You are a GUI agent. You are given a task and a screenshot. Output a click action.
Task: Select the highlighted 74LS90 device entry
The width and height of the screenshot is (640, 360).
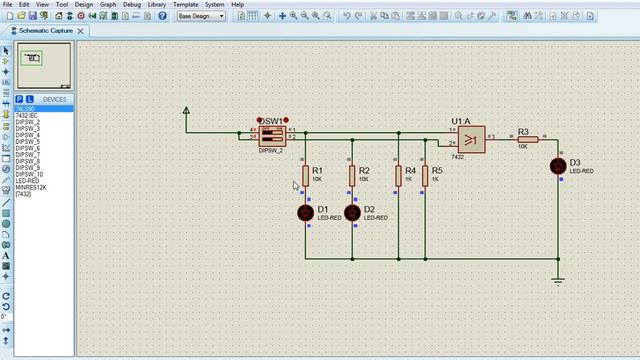44,109
